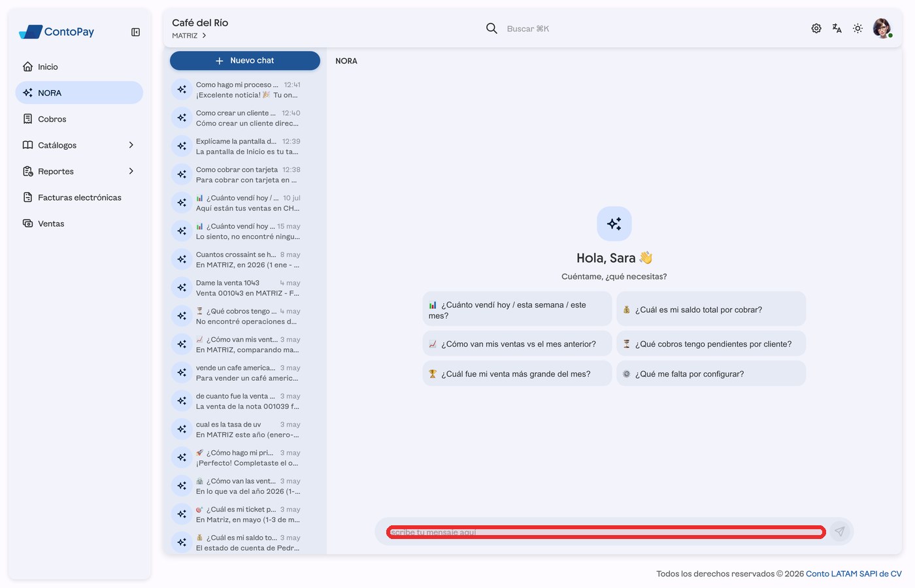Open chat 'de cuanto fue la venta'
915x588 pixels.
click(245, 401)
